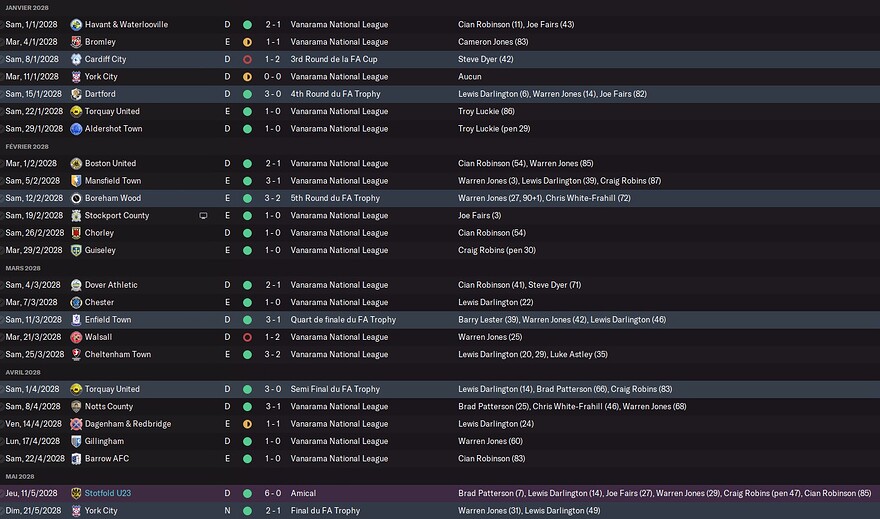Screen dimensions: 880x519
Task: Select scorer text Steve Dyer (42)
Action: pos(485,59)
